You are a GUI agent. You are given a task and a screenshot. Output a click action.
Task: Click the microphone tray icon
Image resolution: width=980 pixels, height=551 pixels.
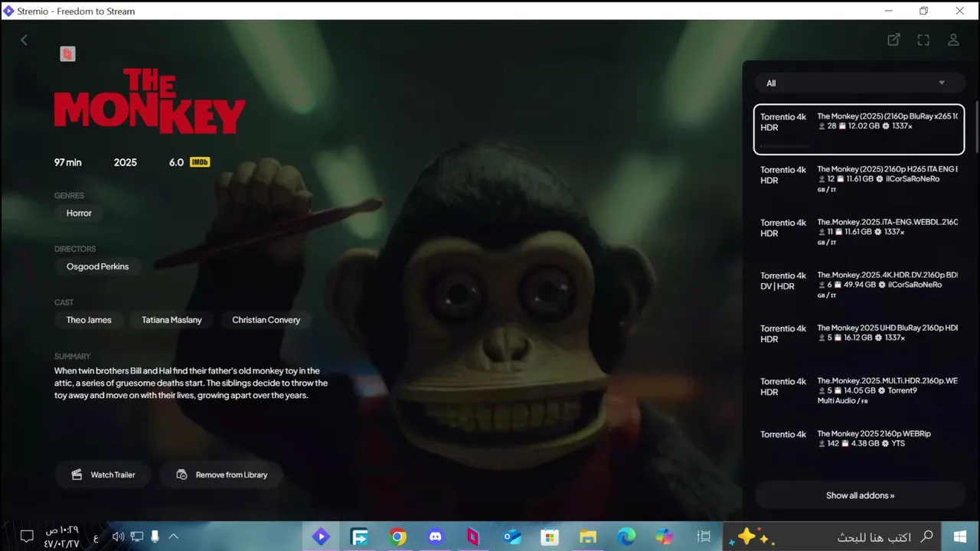pyautogui.click(x=155, y=536)
